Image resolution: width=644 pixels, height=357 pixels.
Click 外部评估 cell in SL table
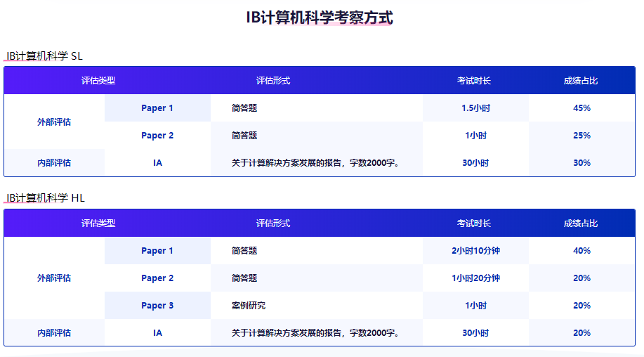54,122
